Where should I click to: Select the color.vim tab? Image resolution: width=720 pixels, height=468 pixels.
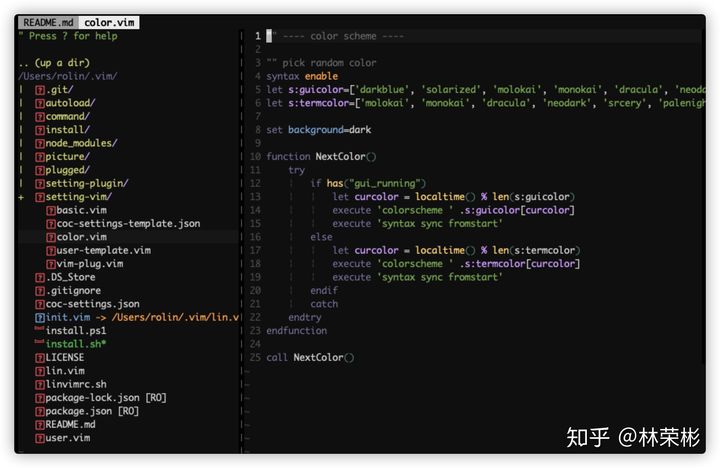pos(109,23)
